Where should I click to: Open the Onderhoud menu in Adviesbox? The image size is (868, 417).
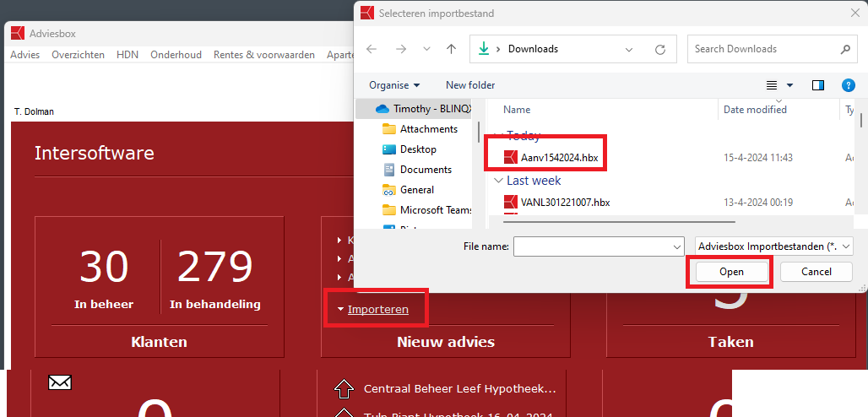coord(176,55)
